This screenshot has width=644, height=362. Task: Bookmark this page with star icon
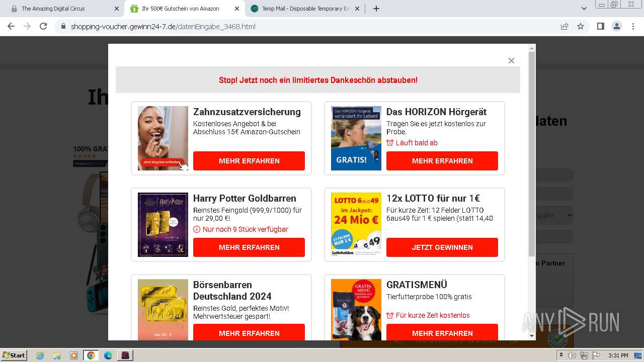[581, 26]
